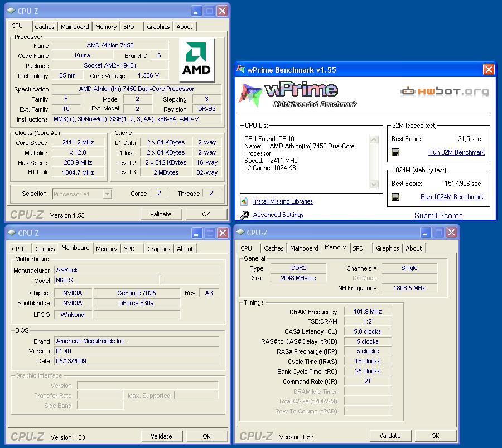The width and height of the screenshot is (502, 448).
Task: Close the wPrime Benchmark window
Action: click(489, 69)
